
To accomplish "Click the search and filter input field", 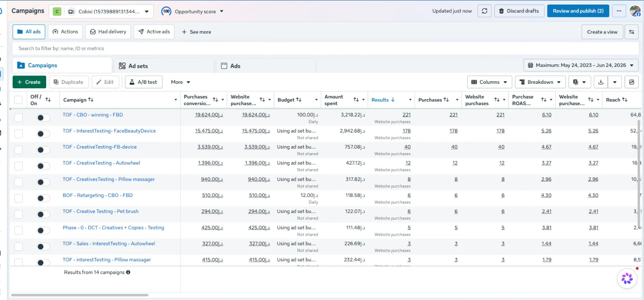I will point(325,48).
